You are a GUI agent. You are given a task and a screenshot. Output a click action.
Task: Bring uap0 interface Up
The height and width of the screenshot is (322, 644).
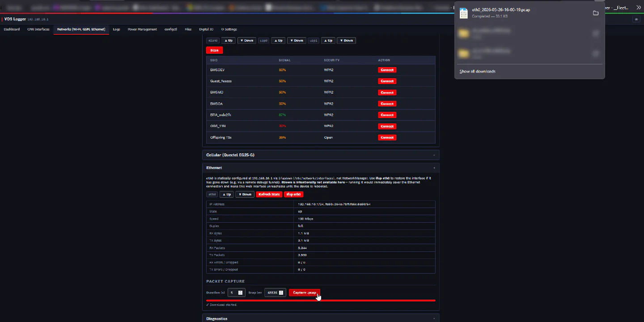278,40
